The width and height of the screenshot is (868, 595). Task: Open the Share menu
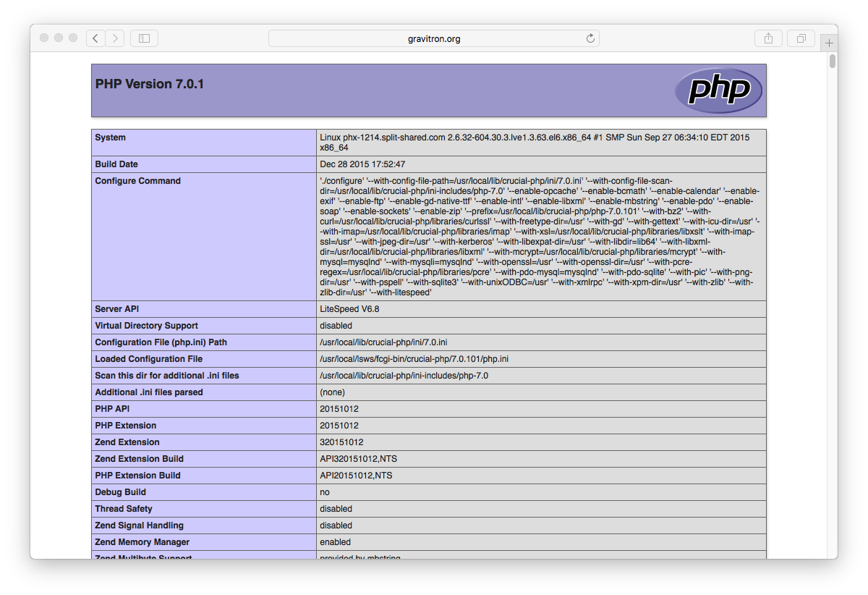[768, 38]
